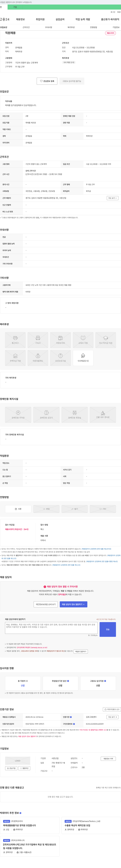The image size is (121, 868).
Task: Click the company LOGO placeholder
Action: tap(18, 761)
